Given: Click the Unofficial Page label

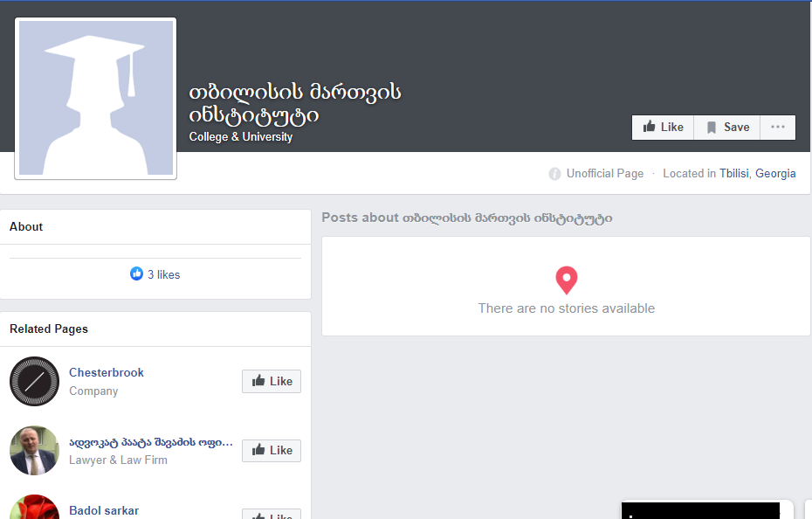Looking at the screenshot, I should pos(605,174).
